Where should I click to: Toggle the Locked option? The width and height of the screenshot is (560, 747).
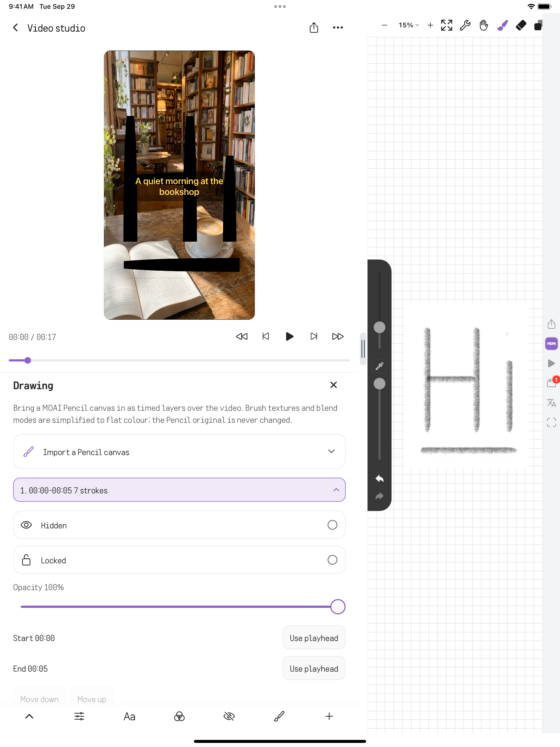pos(332,560)
